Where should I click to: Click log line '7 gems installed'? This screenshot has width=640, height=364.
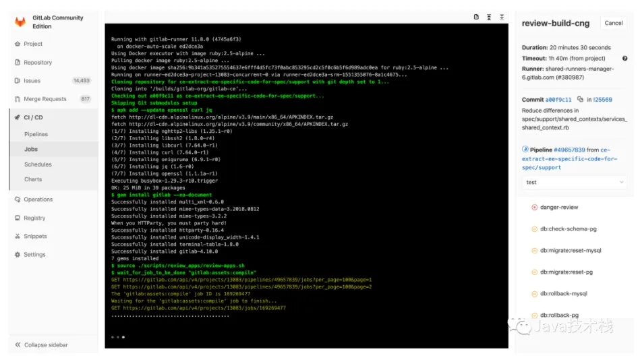[x=135, y=259]
